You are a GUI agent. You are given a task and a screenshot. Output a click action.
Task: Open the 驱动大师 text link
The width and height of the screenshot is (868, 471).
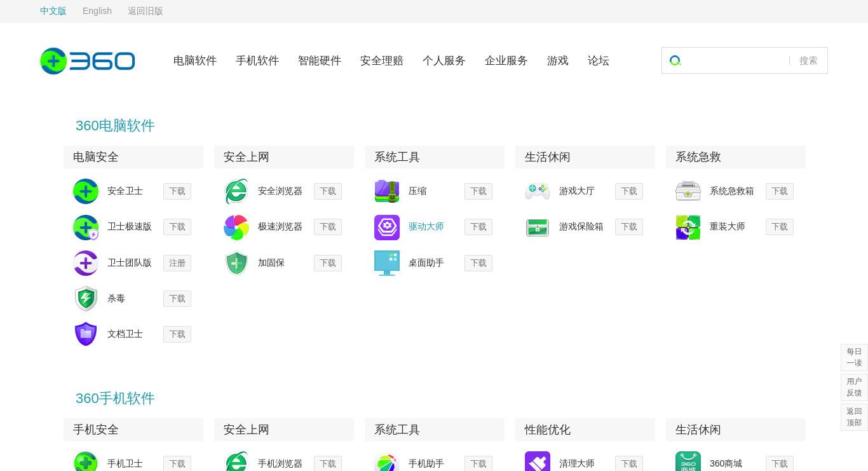[426, 227]
